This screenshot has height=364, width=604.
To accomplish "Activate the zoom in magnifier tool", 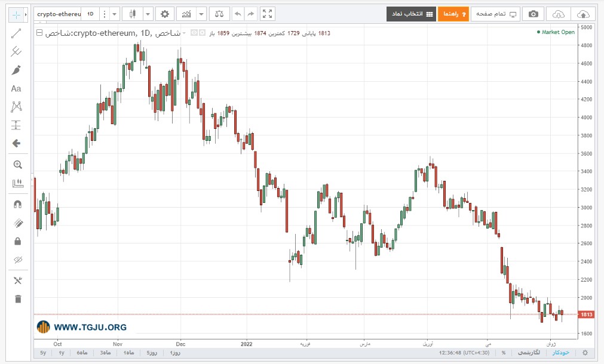I will pos(17,165).
